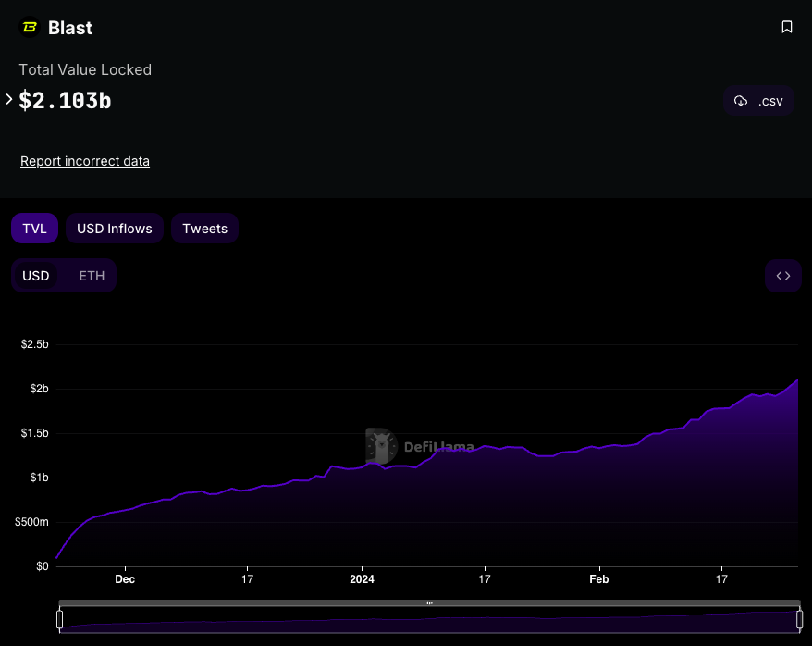Screen dimensions: 812x646
Task: Click the DefiLlama watermark logo on chart
Action: coord(381,446)
